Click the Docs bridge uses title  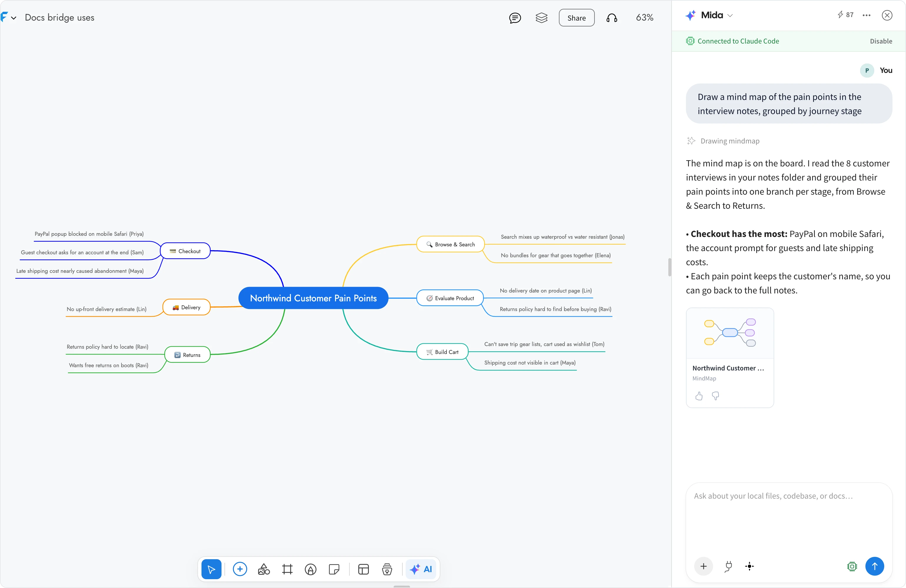pyautogui.click(x=59, y=18)
